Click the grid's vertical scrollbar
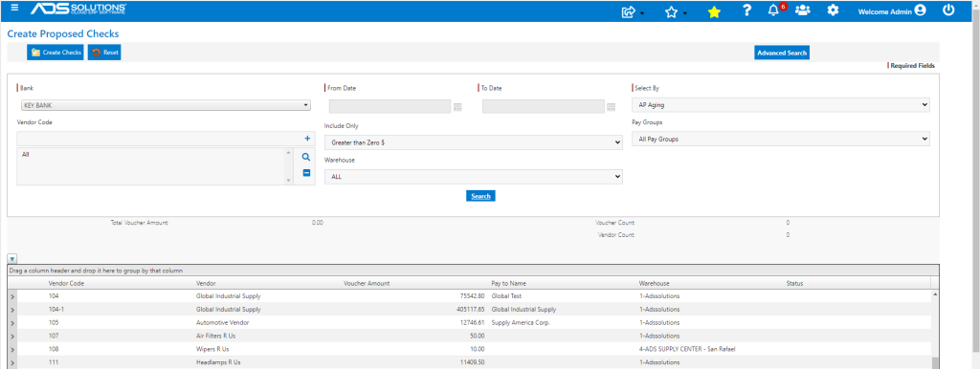Screen dimensions: 980x369 coord(935,329)
